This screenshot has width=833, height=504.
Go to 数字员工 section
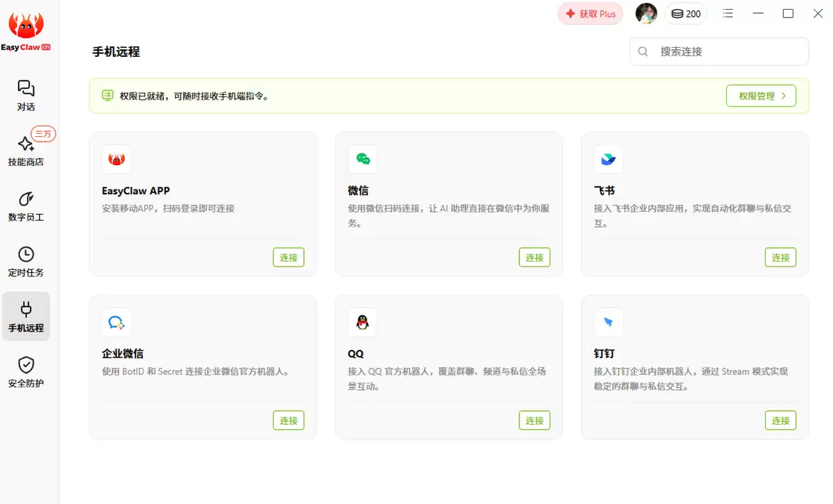[26, 206]
